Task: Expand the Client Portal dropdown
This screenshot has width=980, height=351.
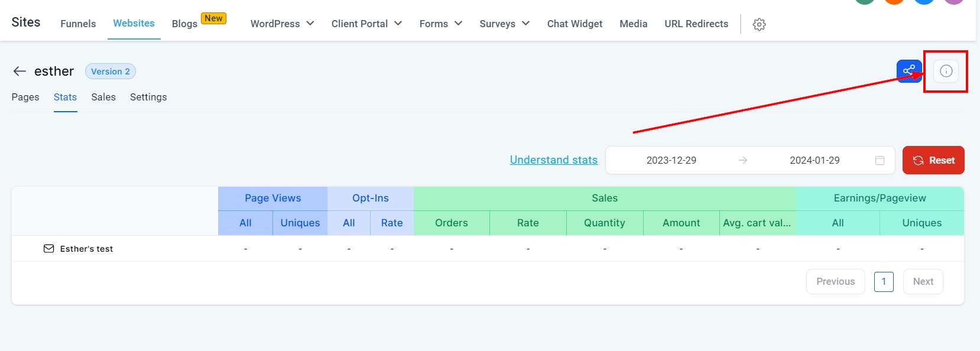Action: 366,24
